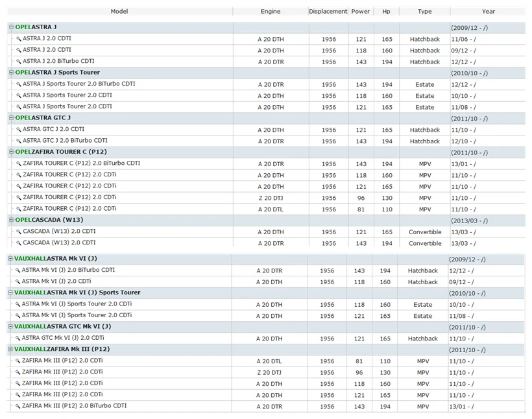Click magnifier icon for ASTRA J Sports Tourer 2.0 BiTurbo CDTI

[x=19, y=84]
